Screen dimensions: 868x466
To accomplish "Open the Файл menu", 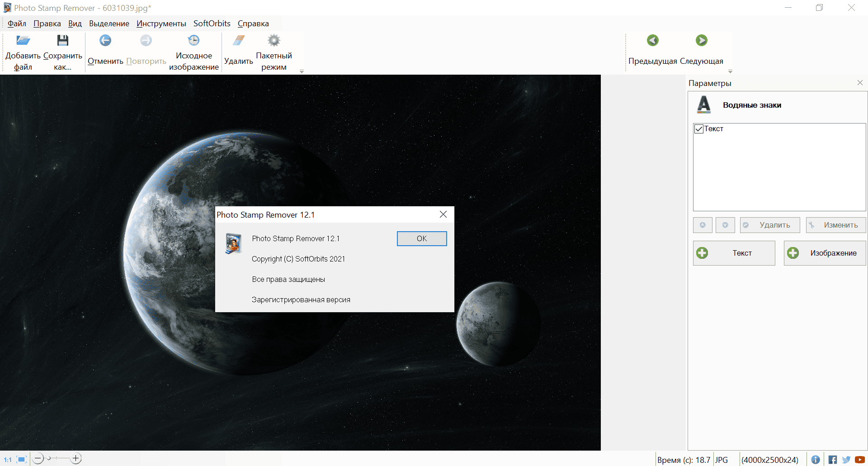I will tap(17, 24).
